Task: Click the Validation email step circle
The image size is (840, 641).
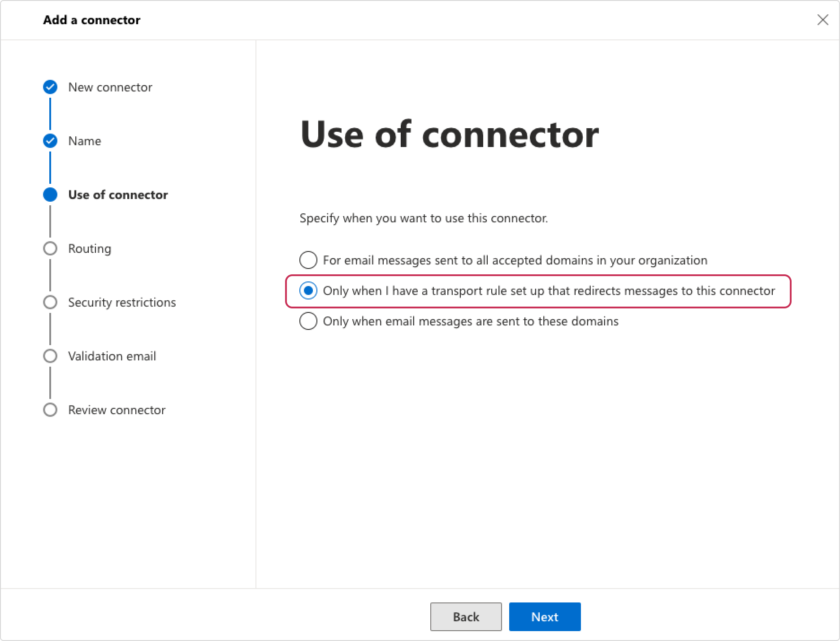Action: click(50, 356)
